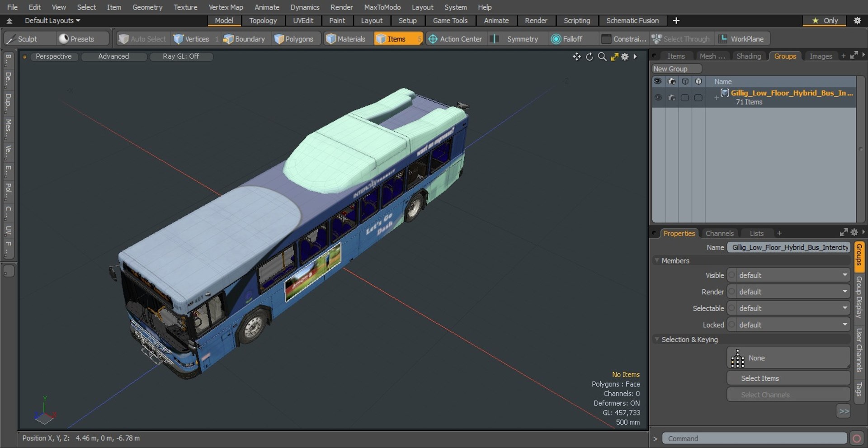Open the Default Layouts dropdown
This screenshot has height=448, width=868.
point(52,21)
